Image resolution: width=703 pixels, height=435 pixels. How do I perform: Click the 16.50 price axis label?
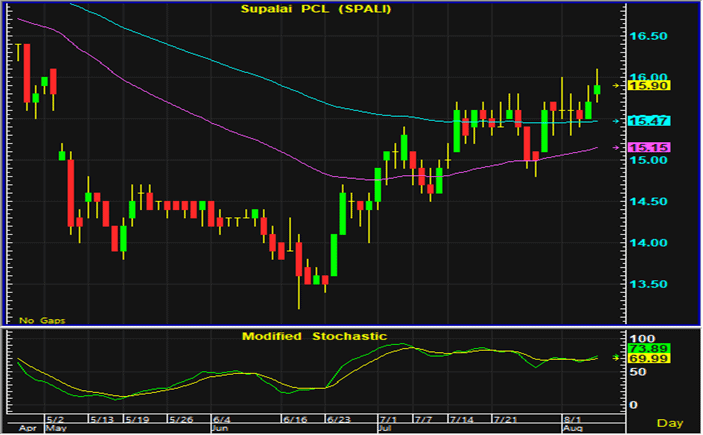coord(648,36)
